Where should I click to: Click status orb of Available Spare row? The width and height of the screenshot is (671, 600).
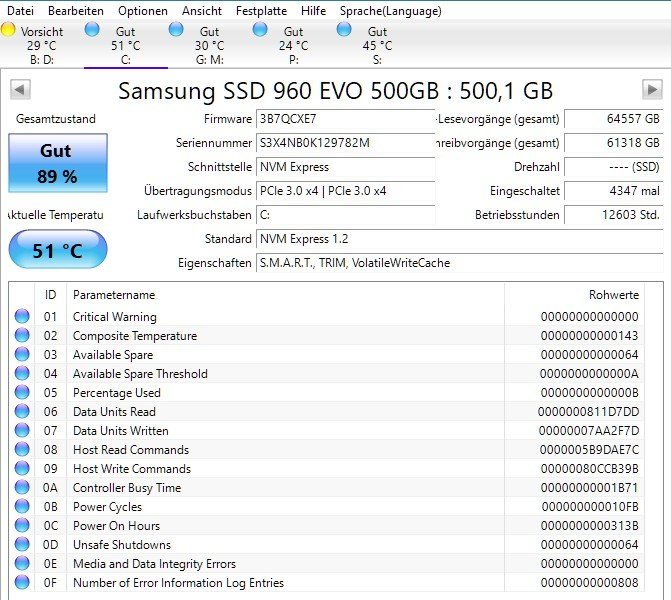(x=22, y=354)
